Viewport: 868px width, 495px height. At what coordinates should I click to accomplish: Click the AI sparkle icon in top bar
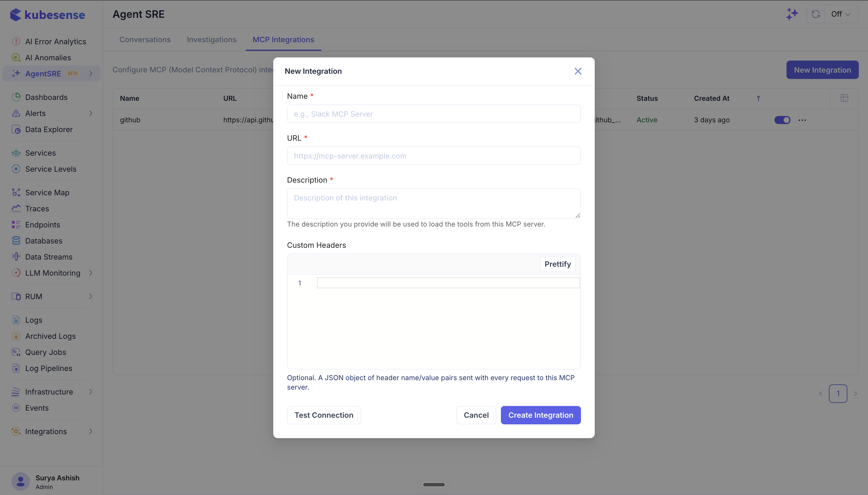click(792, 14)
